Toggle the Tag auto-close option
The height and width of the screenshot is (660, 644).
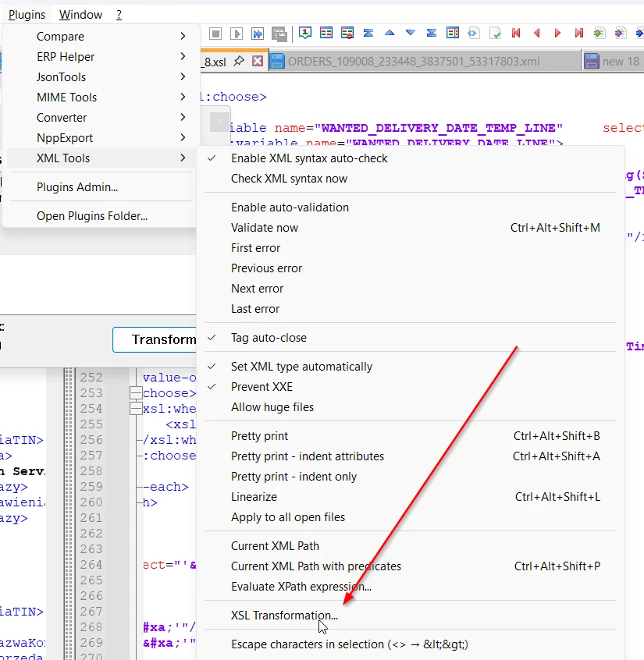point(269,338)
